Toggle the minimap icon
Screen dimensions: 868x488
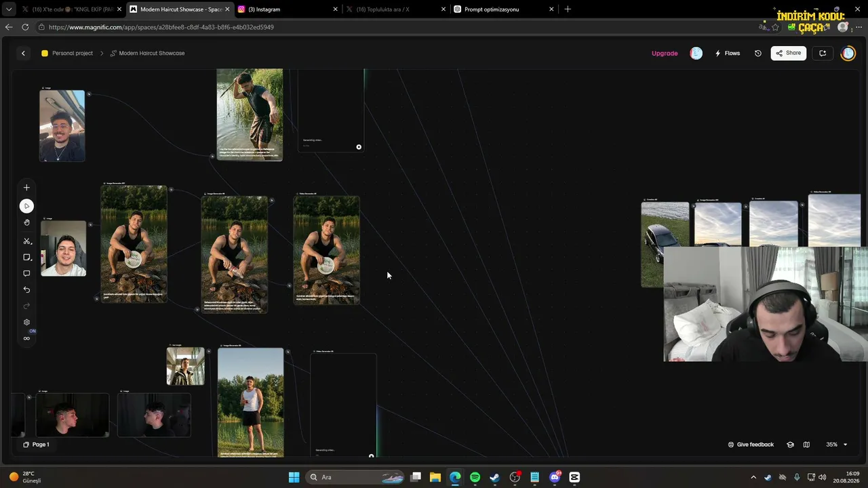(806, 445)
